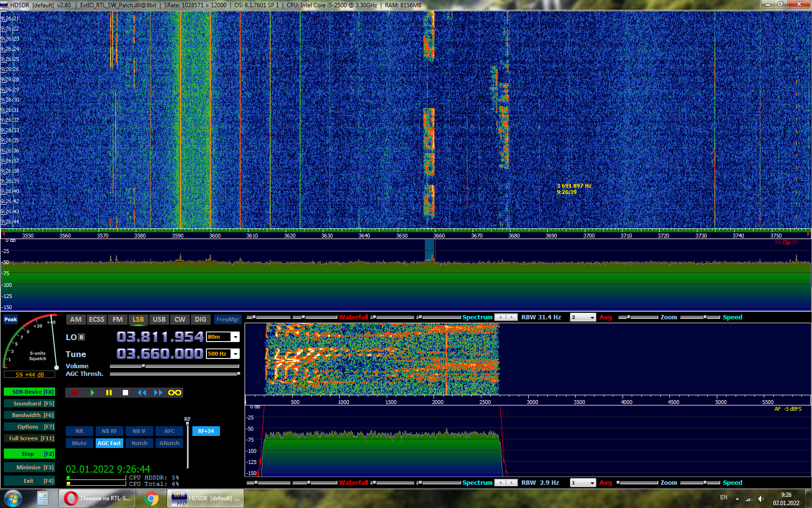Open Chrome from the taskbar
Image resolution: width=812 pixels, height=508 pixels.
(x=151, y=498)
